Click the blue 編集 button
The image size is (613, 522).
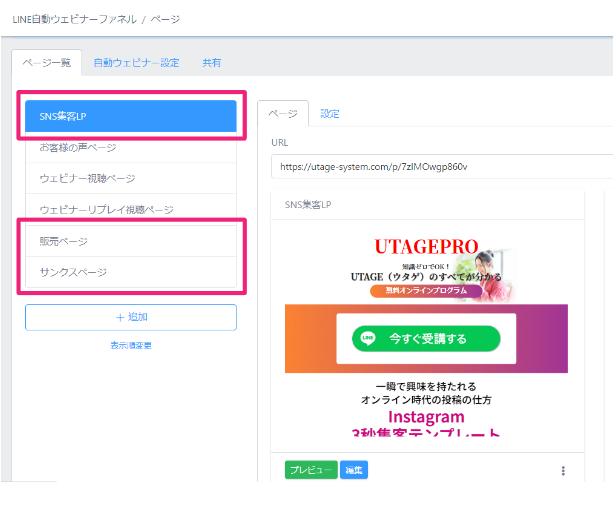pos(354,470)
